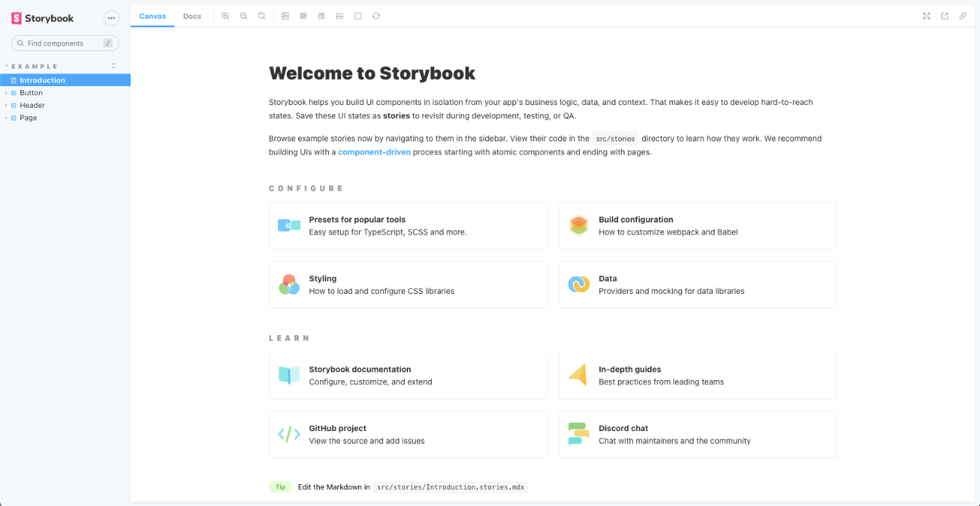The width and height of the screenshot is (980, 506).
Task: Open the Discord chat card
Action: [697, 435]
